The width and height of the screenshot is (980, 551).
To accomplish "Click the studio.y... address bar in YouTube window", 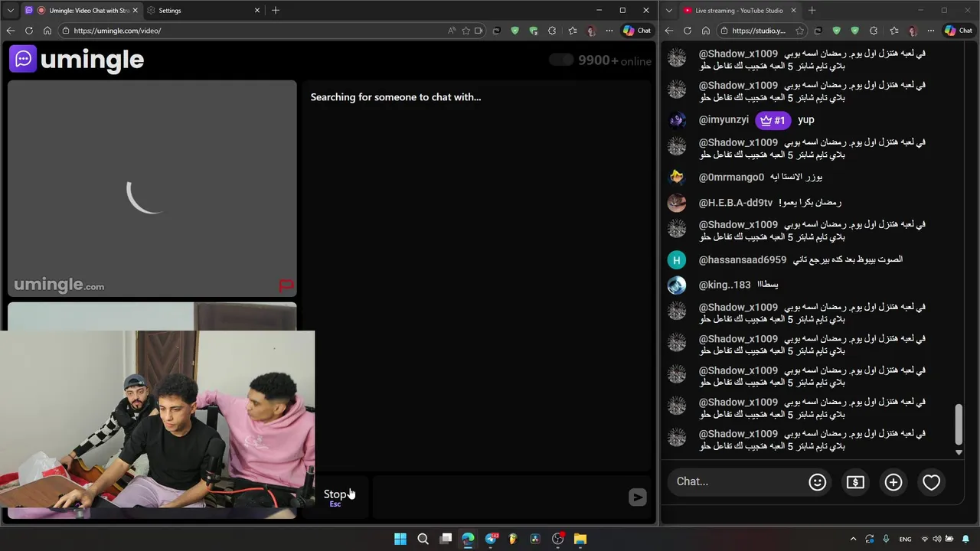I will [758, 31].
